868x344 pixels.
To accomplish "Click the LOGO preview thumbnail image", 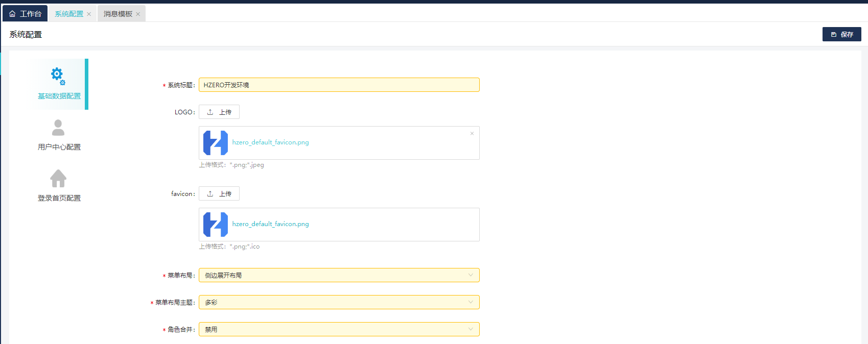I will [216, 143].
